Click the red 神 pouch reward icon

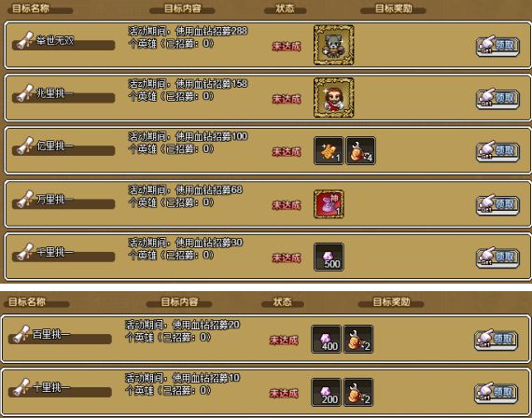tap(329, 204)
